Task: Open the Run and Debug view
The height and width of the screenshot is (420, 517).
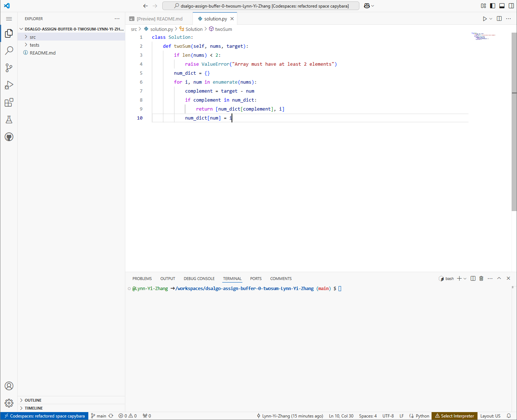Action: tap(9, 85)
